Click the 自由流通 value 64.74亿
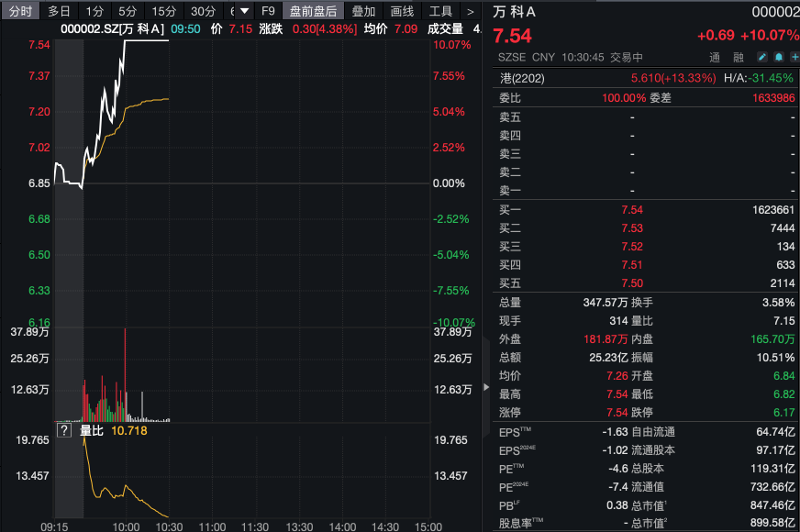800x532 pixels. [775, 432]
